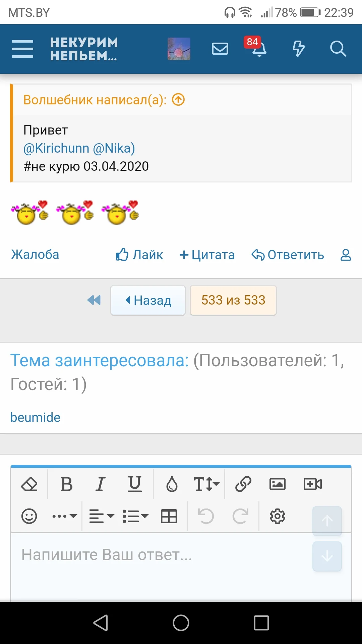Open the text color tool
This screenshot has width=362, height=644.
(x=172, y=483)
